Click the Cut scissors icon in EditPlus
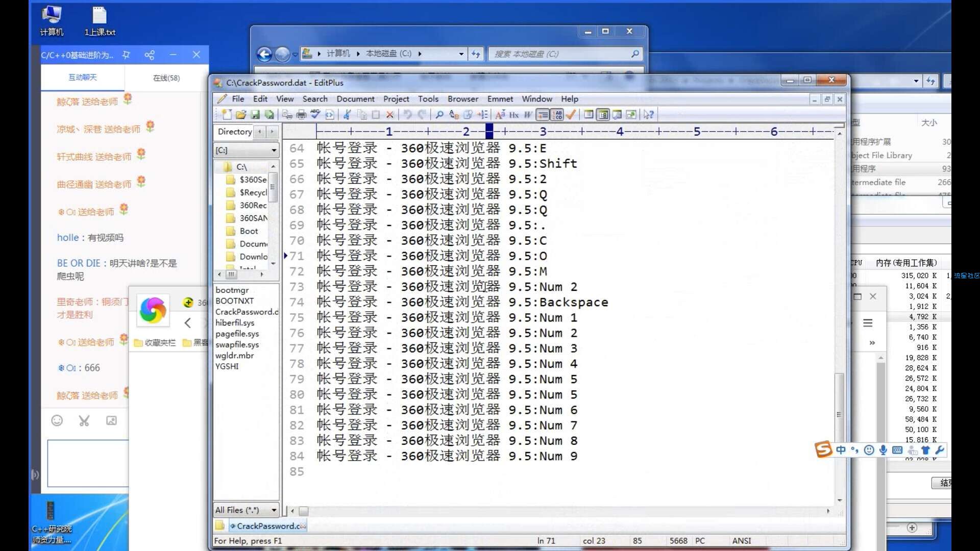This screenshot has height=551, width=980. click(x=347, y=115)
